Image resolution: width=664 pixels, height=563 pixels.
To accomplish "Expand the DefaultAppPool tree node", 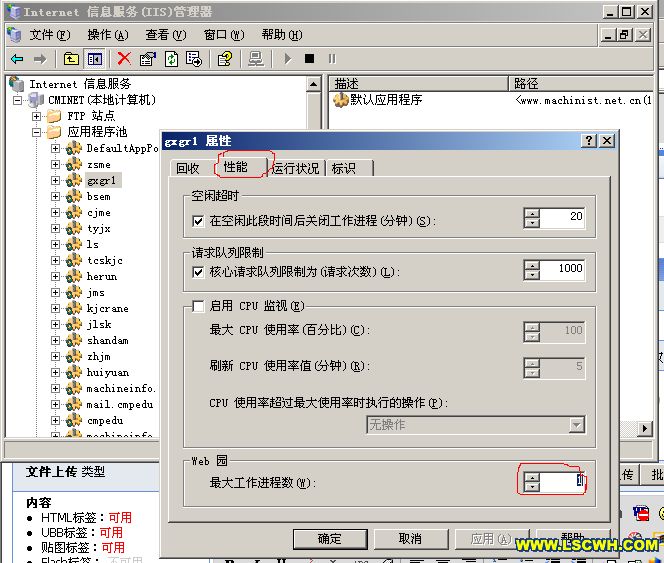I will tap(56, 149).
